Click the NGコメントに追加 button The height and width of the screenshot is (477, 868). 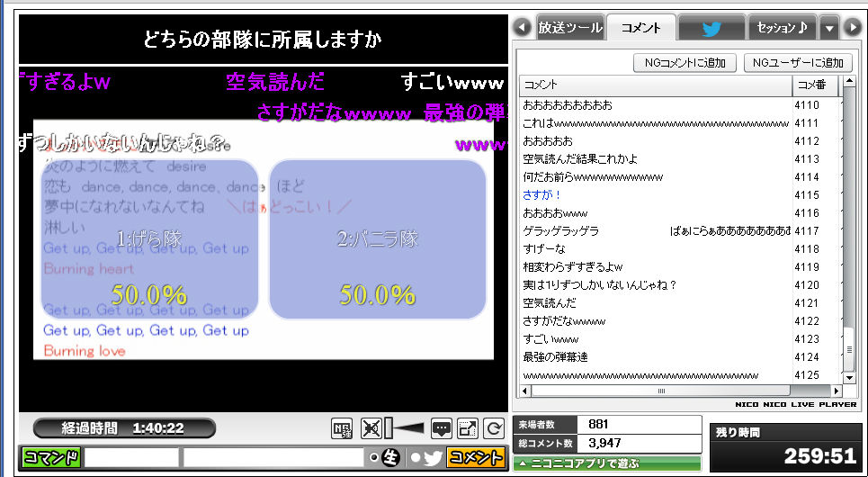685,63
